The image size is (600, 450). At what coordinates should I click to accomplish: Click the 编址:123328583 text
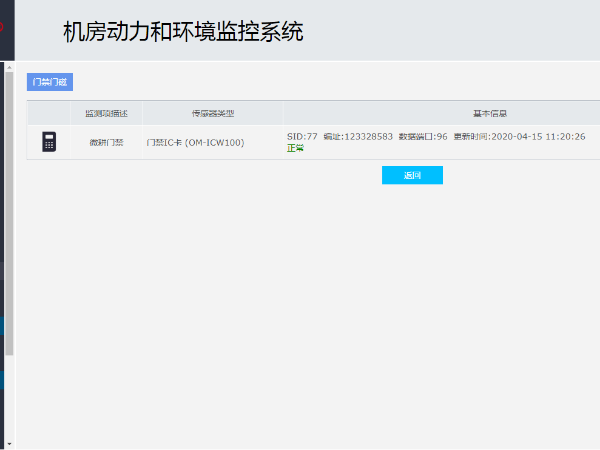coord(358,136)
